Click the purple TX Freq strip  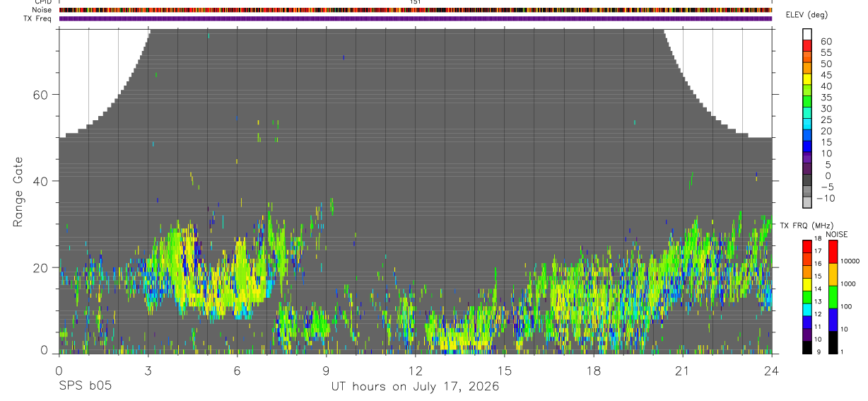[x=416, y=18]
